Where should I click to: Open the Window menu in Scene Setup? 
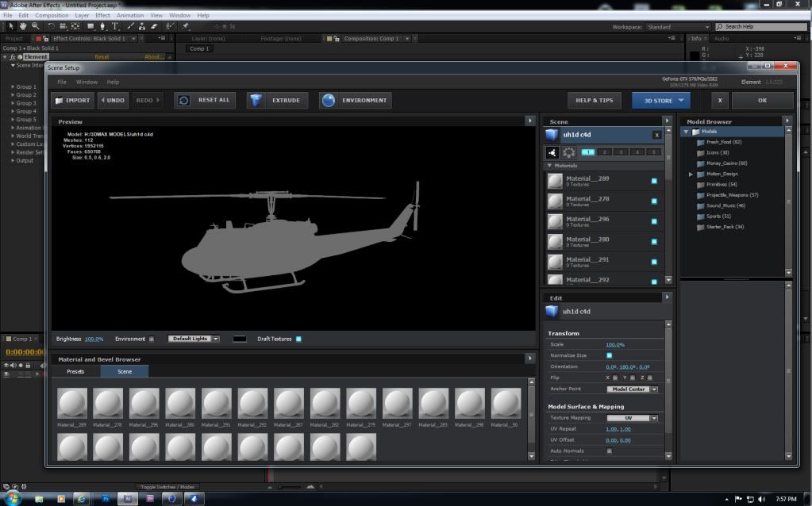[87, 82]
